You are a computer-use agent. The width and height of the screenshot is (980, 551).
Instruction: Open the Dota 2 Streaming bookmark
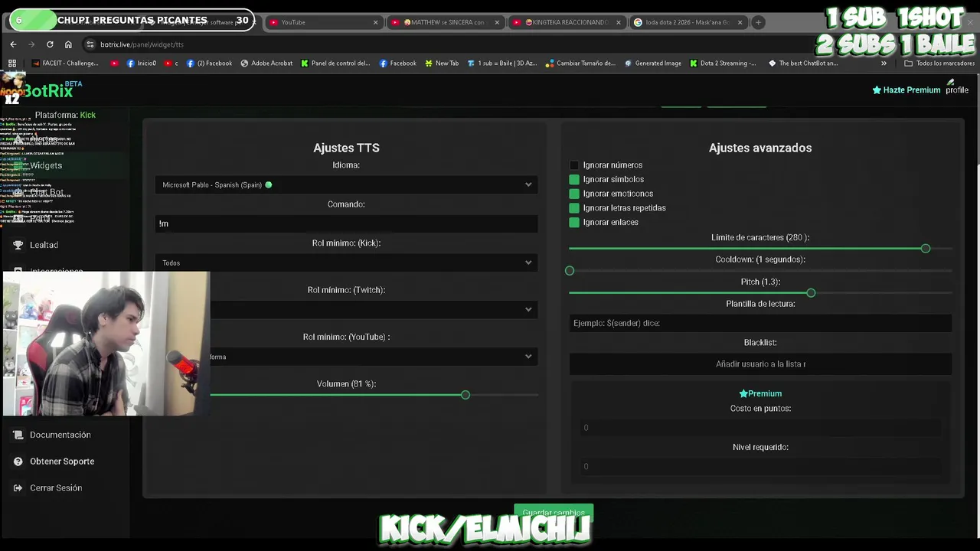(x=723, y=64)
